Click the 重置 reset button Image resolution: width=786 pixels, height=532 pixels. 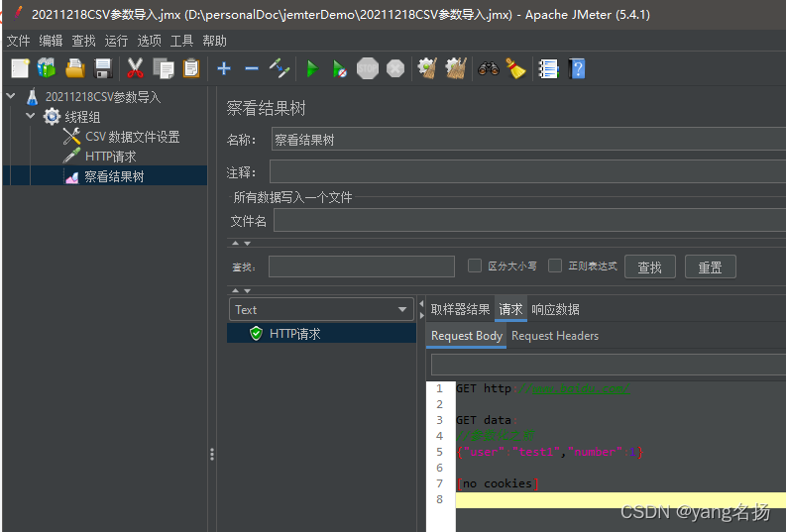710,266
